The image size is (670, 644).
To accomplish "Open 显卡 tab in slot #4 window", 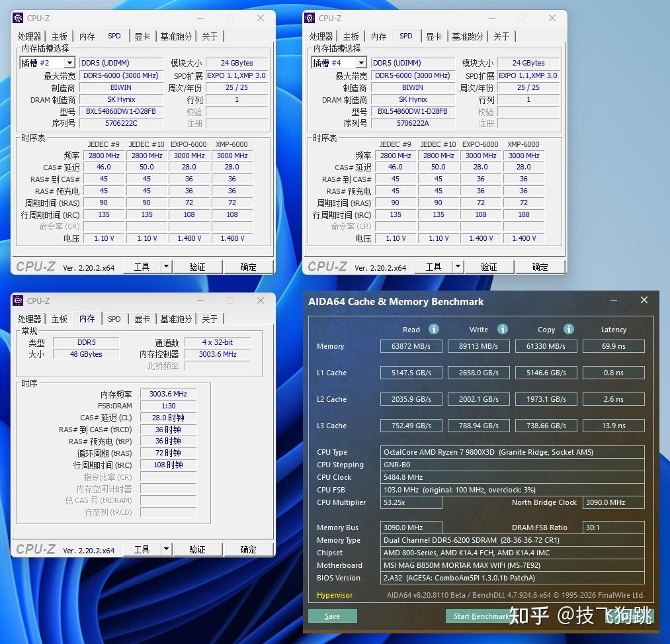I will [x=434, y=36].
